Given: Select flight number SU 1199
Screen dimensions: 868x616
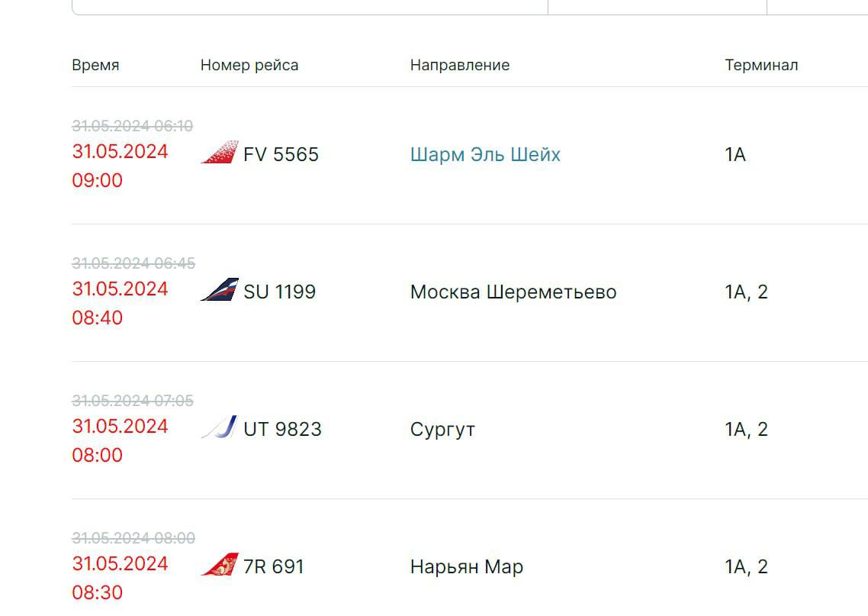Looking at the screenshot, I should 279,292.
